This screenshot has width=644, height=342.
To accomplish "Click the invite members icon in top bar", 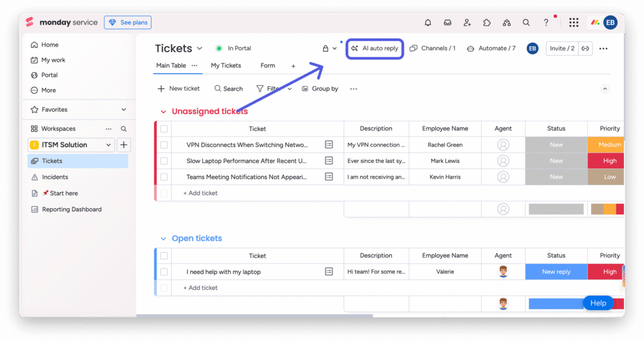I will [x=467, y=23].
